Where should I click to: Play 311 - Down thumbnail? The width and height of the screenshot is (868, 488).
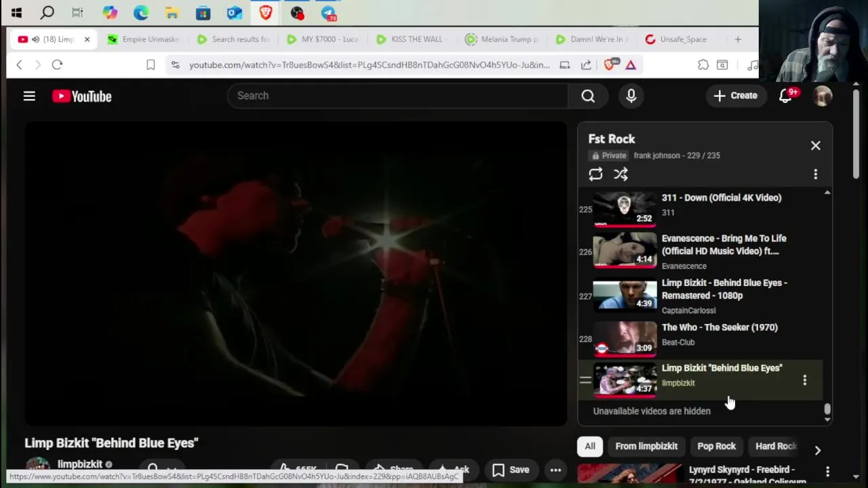[625, 209]
